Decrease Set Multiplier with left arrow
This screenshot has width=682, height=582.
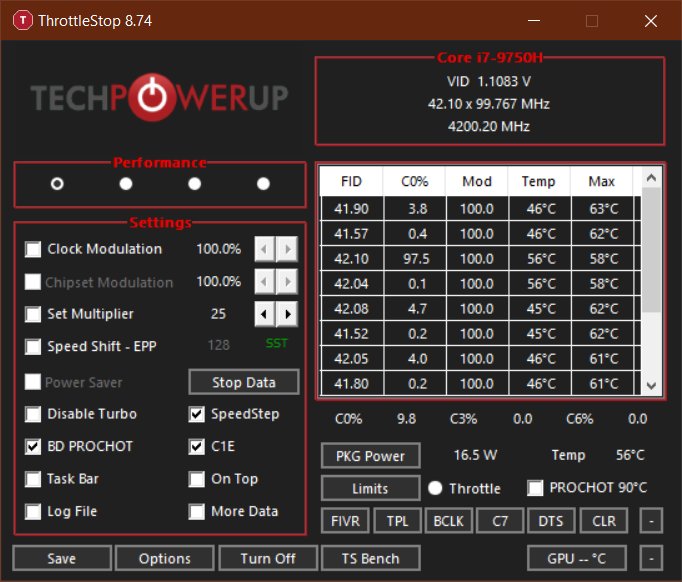coord(264,314)
